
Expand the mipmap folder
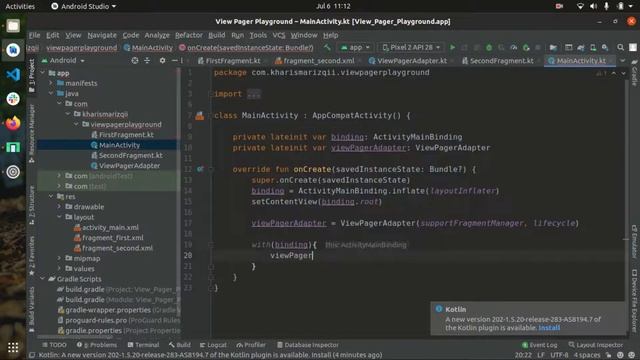pyautogui.click(x=60, y=258)
